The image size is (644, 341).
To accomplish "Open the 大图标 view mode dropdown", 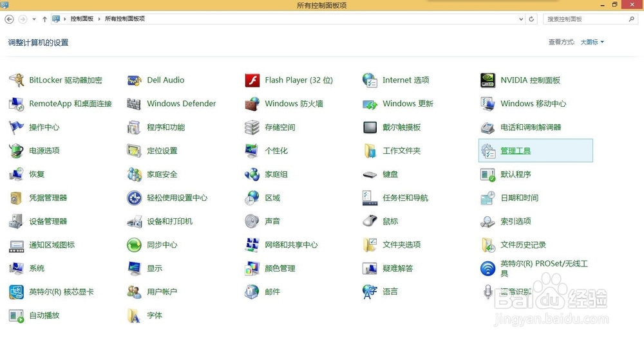I will coord(592,42).
